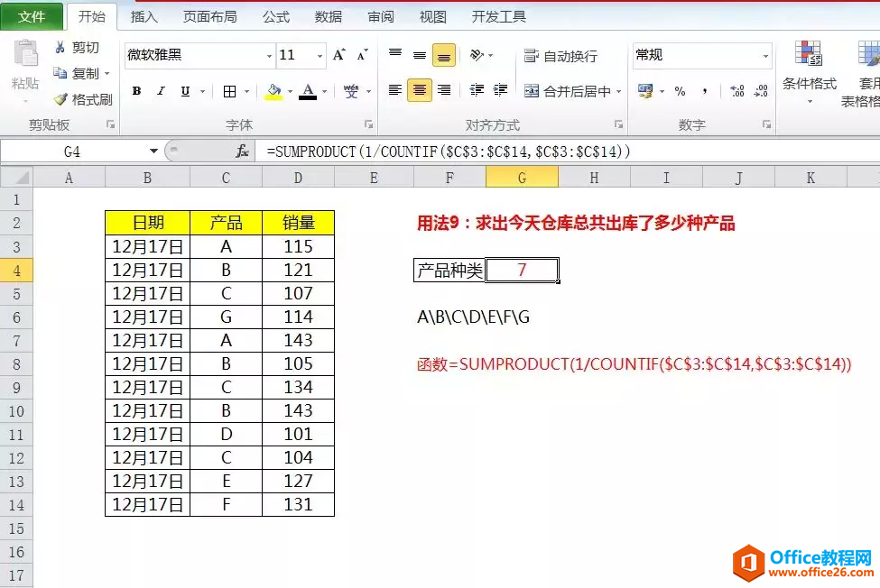Click 合并后居中 merge and center
880x588 pixels.
pos(568,91)
